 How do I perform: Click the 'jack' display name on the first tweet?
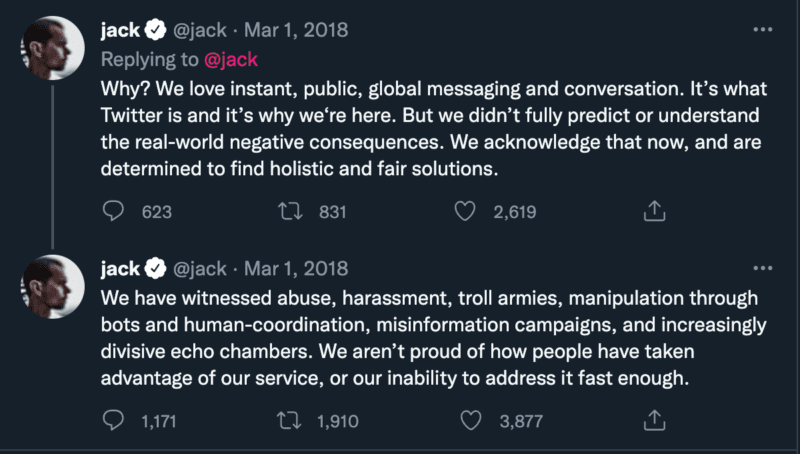[120, 30]
